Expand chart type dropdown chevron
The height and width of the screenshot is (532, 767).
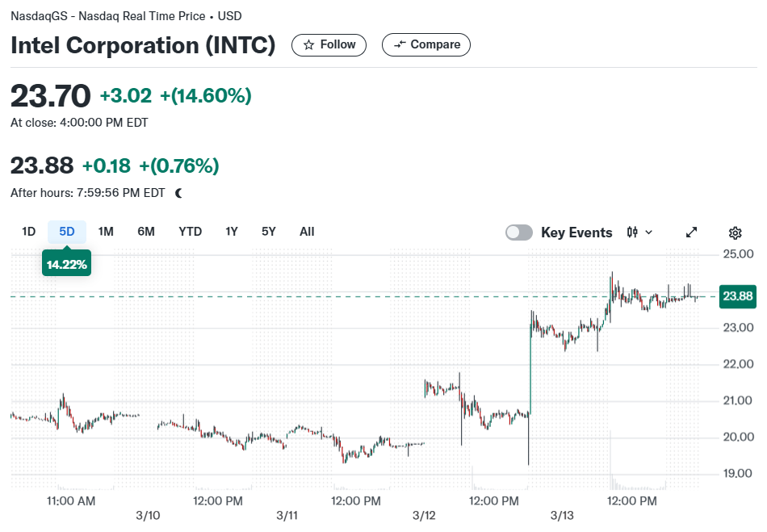[x=648, y=232]
